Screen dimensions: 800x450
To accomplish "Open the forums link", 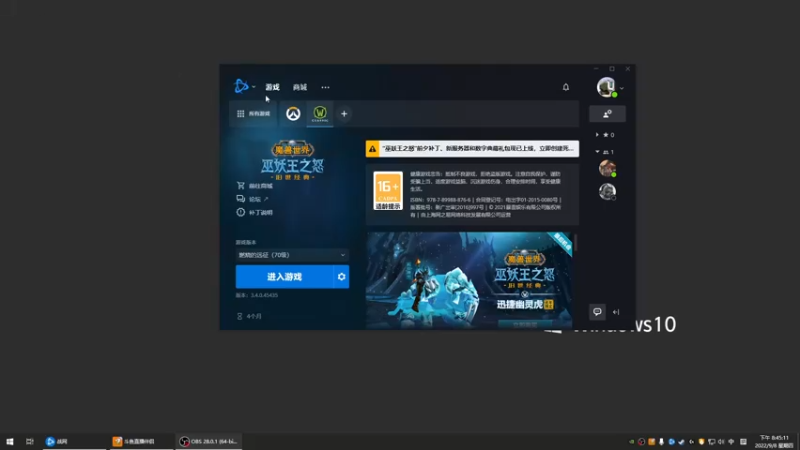I will pos(253,199).
